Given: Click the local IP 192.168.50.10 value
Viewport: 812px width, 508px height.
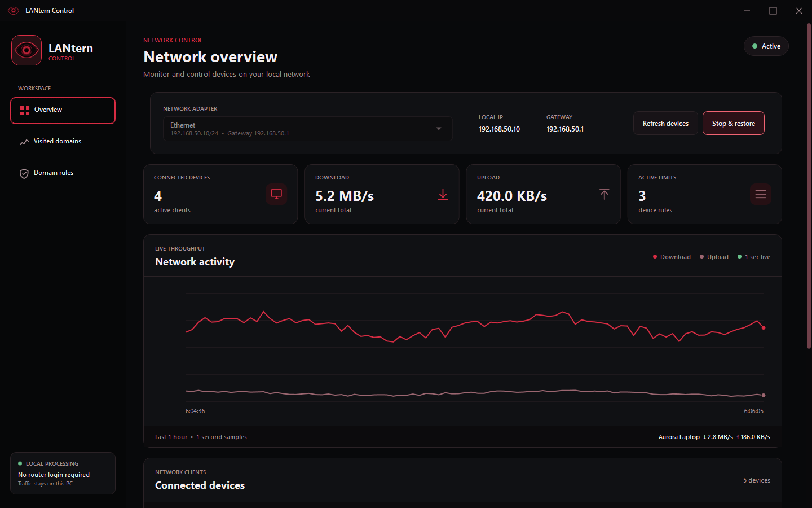Looking at the screenshot, I should pyautogui.click(x=499, y=129).
